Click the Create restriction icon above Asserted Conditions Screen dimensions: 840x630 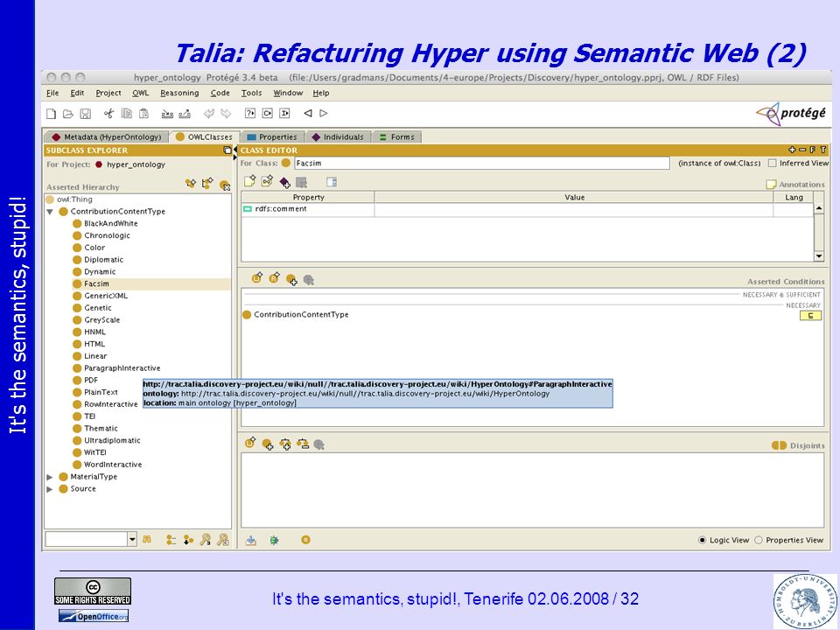pyautogui.click(x=274, y=278)
